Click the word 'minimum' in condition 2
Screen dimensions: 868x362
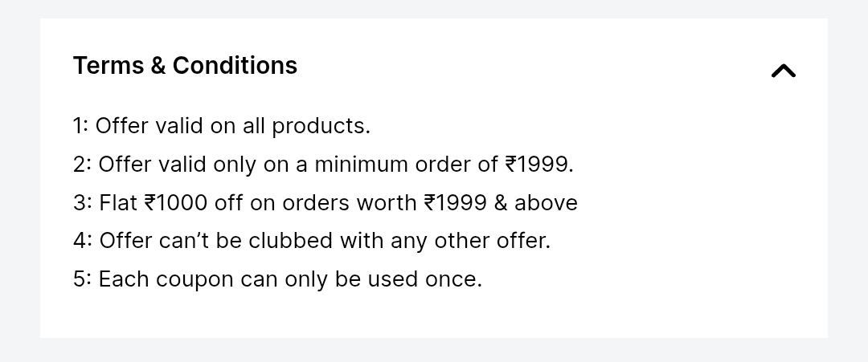[361, 165]
